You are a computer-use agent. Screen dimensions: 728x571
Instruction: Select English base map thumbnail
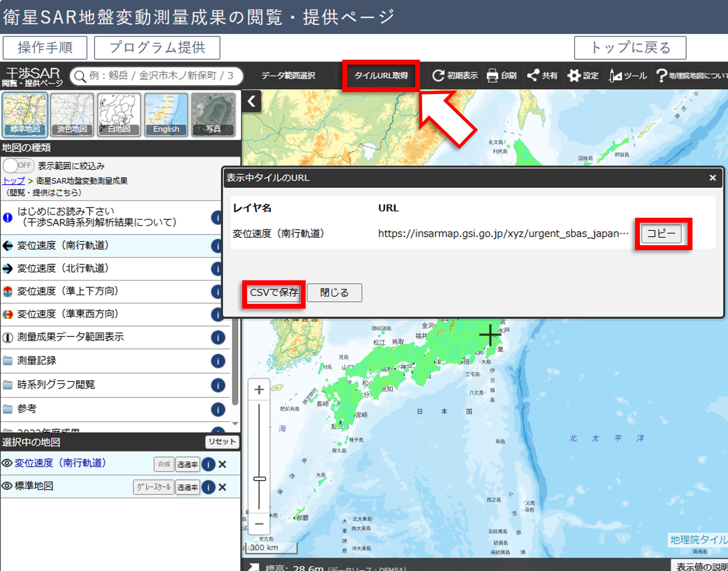(x=166, y=115)
